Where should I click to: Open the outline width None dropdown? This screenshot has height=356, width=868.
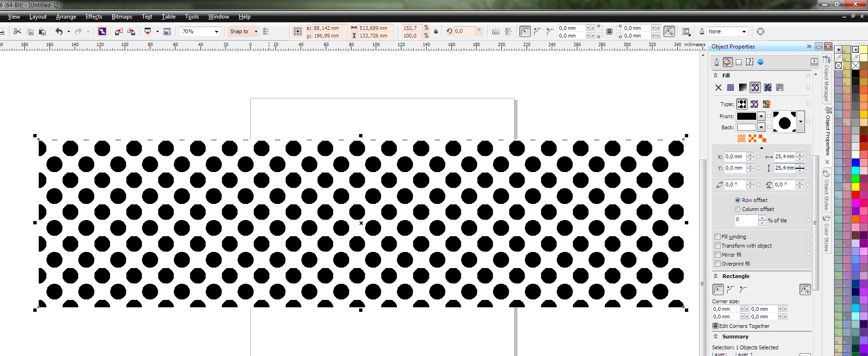point(744,31)
